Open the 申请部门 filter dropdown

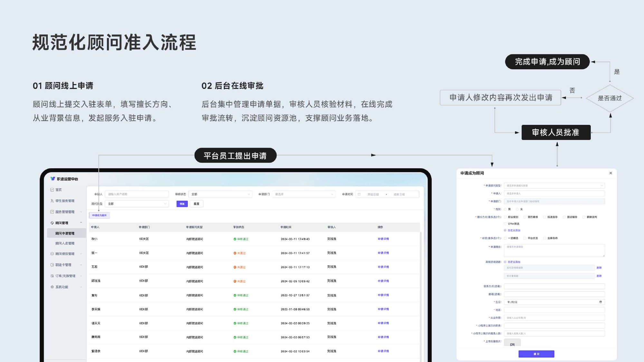point(304,194)
